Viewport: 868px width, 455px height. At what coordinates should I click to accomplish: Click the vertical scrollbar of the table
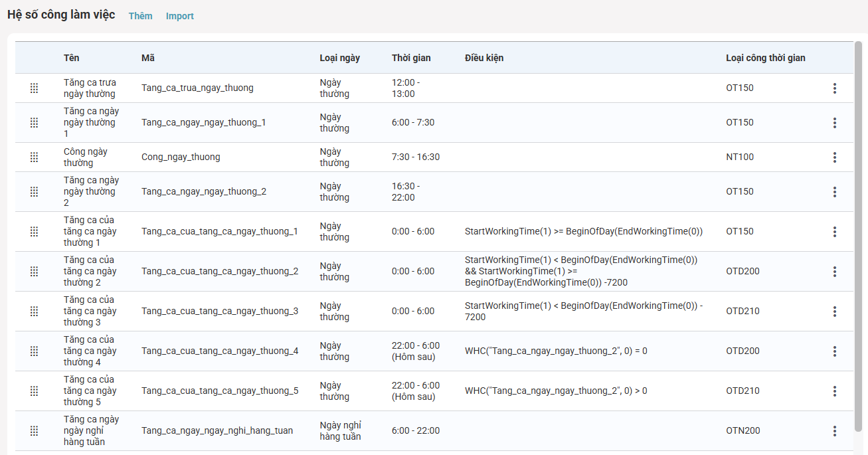[x=858, y=236]
